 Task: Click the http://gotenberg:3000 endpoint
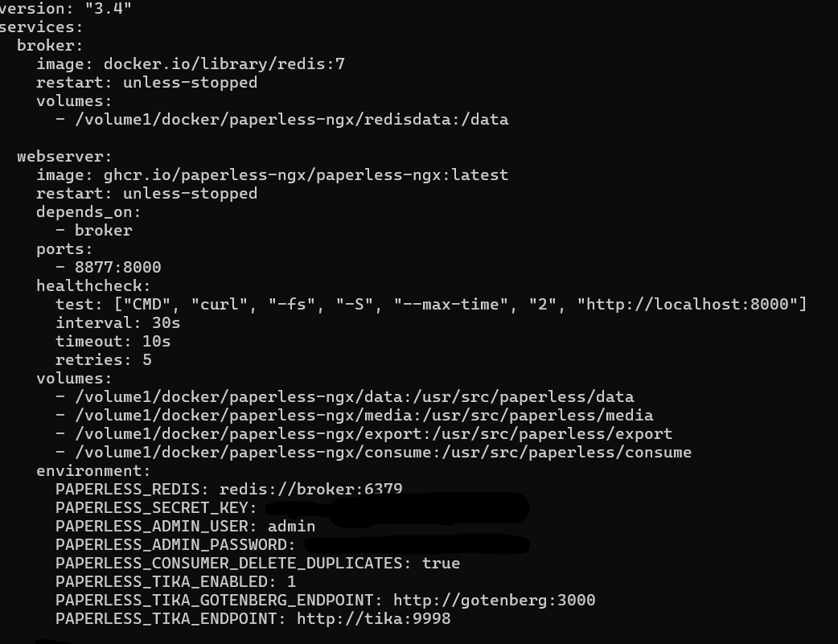(495, 600)
